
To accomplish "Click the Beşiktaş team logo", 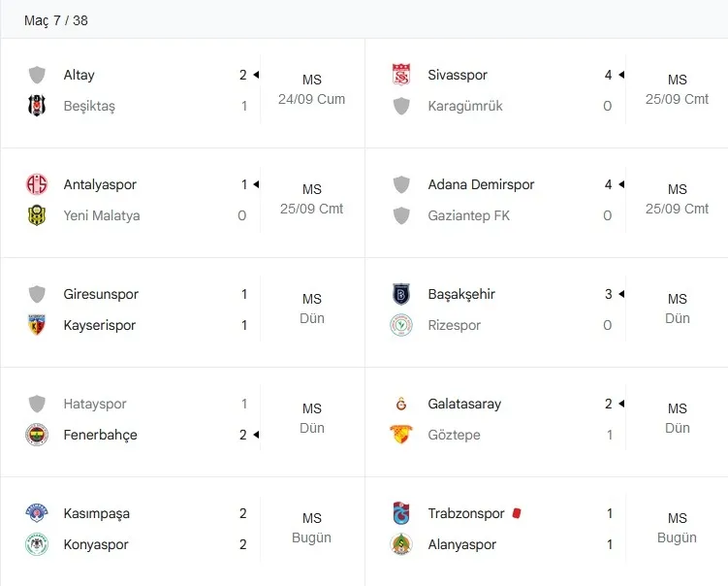I will tap(37, 106).
